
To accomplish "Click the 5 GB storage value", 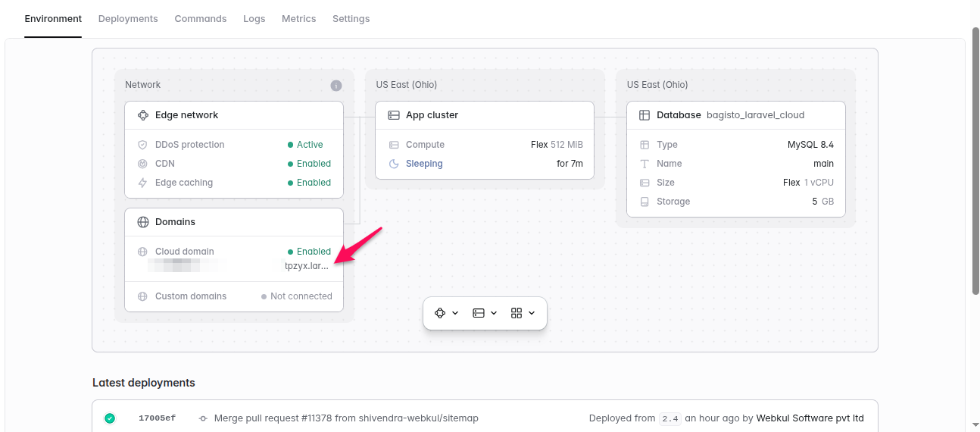I will coord(823,202).
